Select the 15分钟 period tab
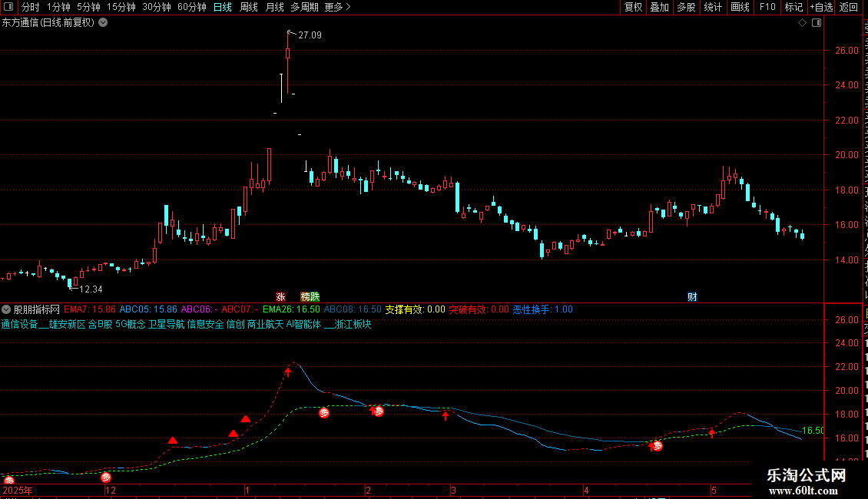 click(x=121, y=7)
